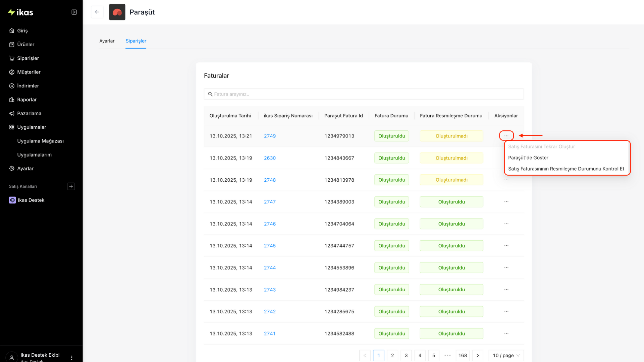Open actions menu for order 2742
Image resolution: width=644 pixels, height=362 pixels.
click(506, 312)
